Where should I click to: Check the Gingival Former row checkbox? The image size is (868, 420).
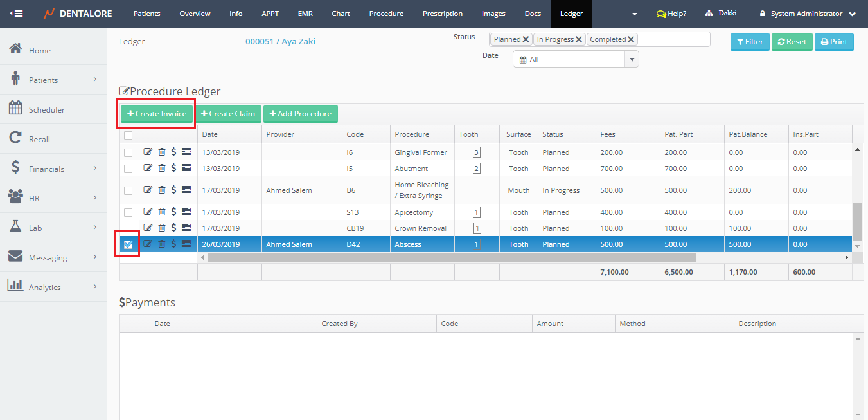tap(128, 152)
